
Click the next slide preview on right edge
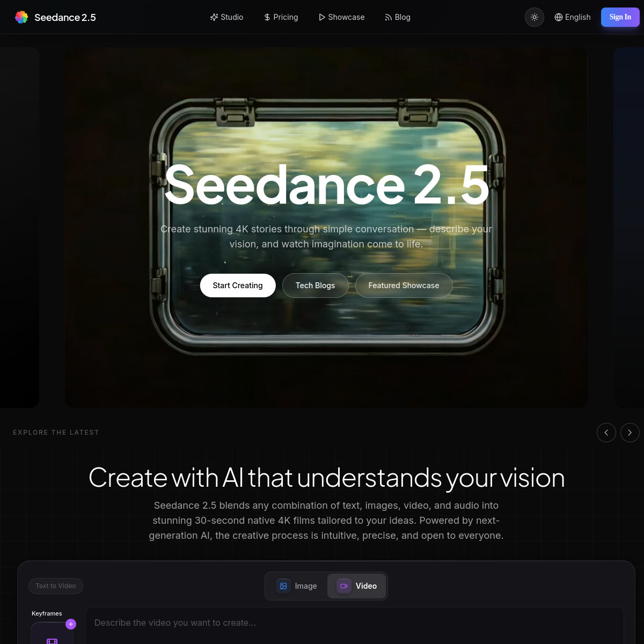628,228
